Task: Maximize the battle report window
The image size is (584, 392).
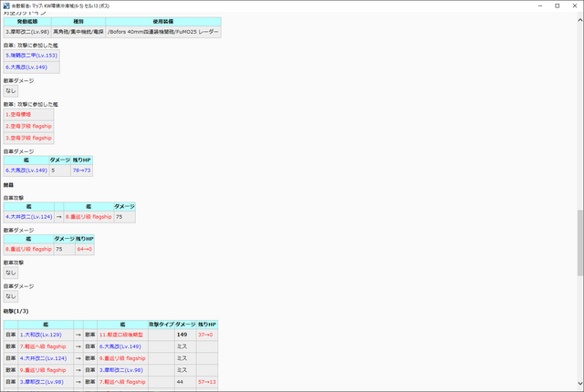Action: 558,6
